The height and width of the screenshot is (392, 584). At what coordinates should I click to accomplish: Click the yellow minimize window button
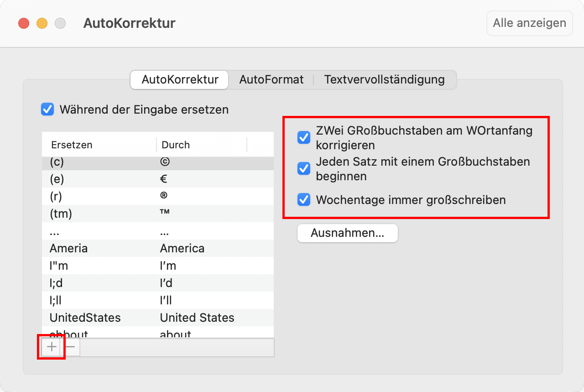coord(42,23)
